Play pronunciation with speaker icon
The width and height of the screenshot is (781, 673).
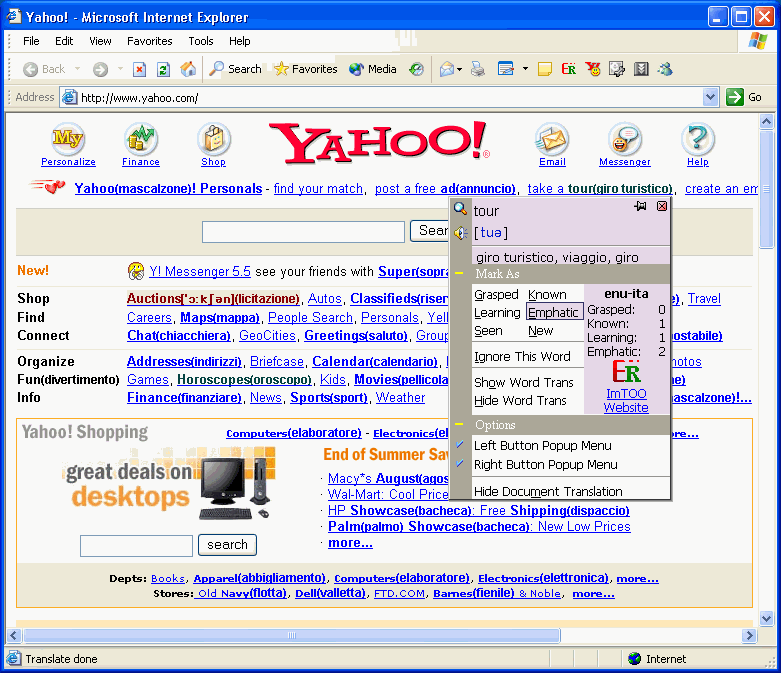460,233
